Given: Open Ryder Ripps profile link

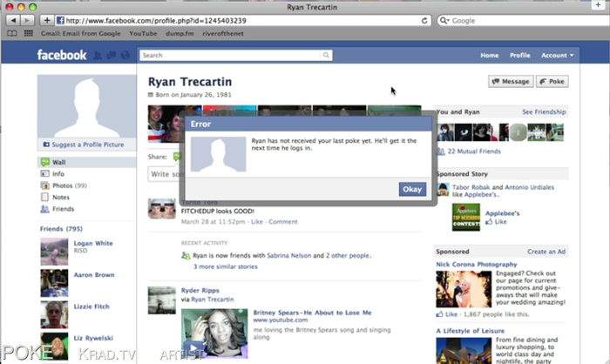Looking at the screenshot, I should [200, 290].
